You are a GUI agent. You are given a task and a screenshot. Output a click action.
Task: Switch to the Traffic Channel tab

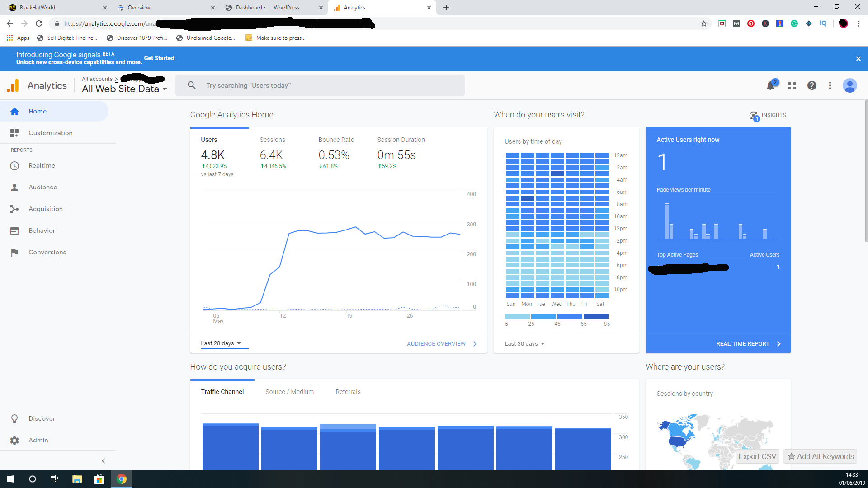[222, 392]
